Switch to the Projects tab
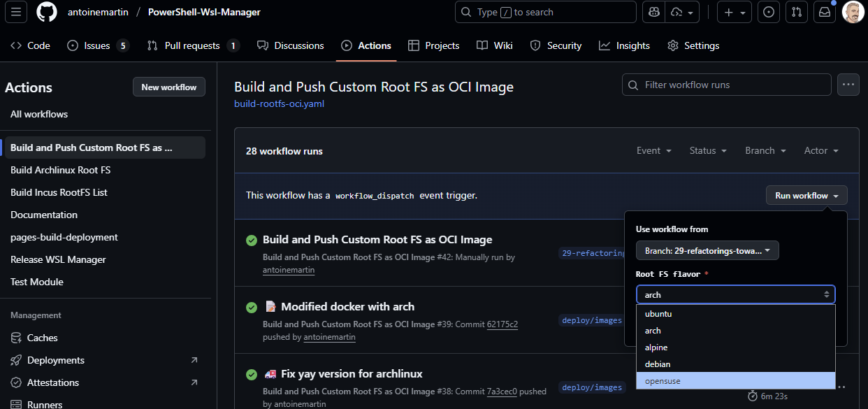 pyautogui.click(x=434, y=45)
